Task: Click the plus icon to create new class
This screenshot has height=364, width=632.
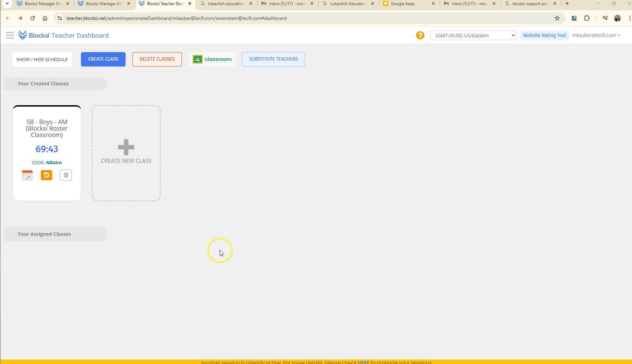Action: pos(126,147)
